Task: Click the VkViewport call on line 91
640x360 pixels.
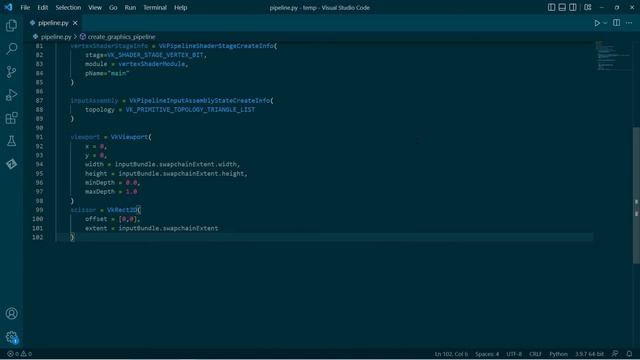Action: coord(129,137)
